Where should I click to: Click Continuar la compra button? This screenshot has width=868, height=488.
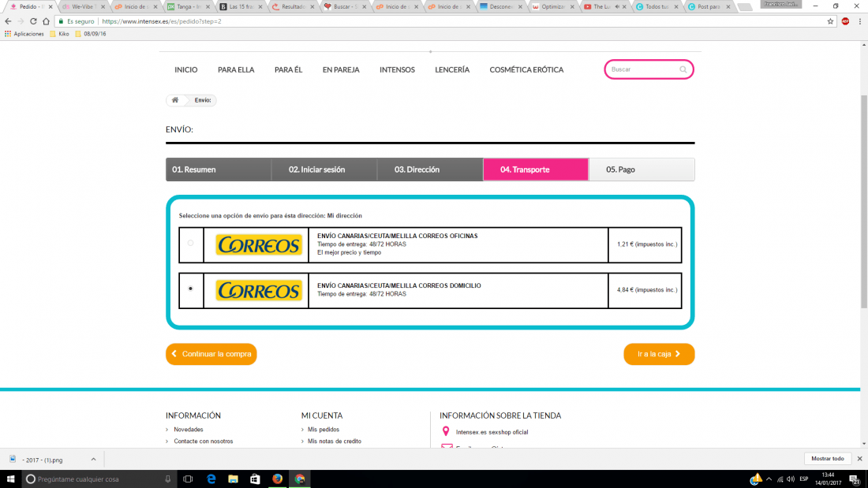(211, 354)
